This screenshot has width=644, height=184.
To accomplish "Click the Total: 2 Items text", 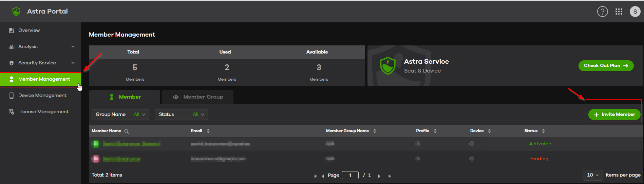I will [107, 175].
